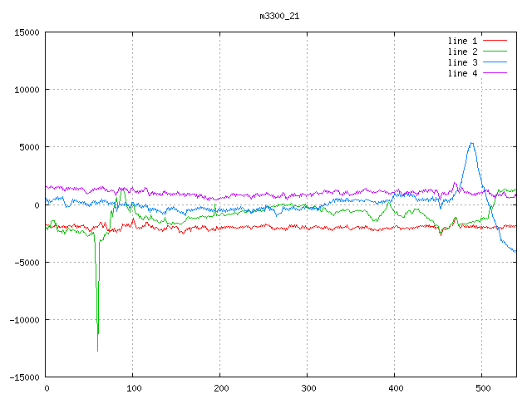Click the 500 x-axis tick label

tap(482, 388)
